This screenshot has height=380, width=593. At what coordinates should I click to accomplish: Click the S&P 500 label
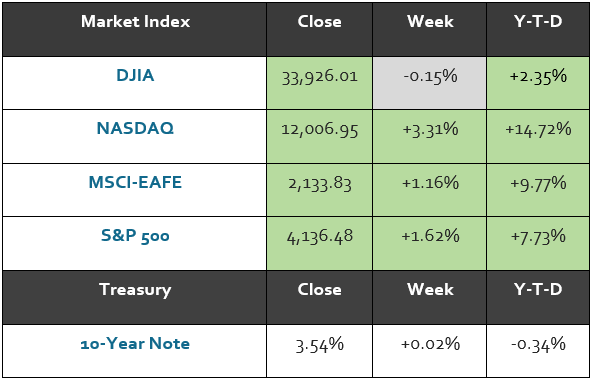(x=135, y=236)
